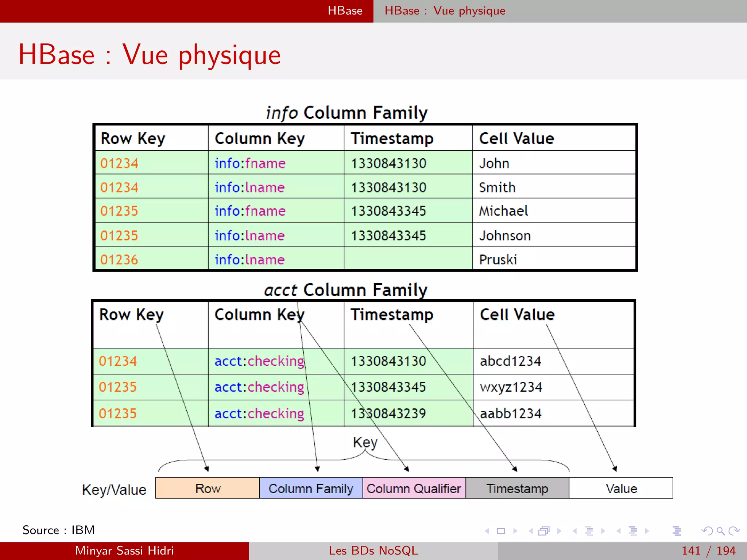Click the gray Timestamp box in the Key/Value diagram
Screen dimensions: 747x560
[x=517, y=488]
